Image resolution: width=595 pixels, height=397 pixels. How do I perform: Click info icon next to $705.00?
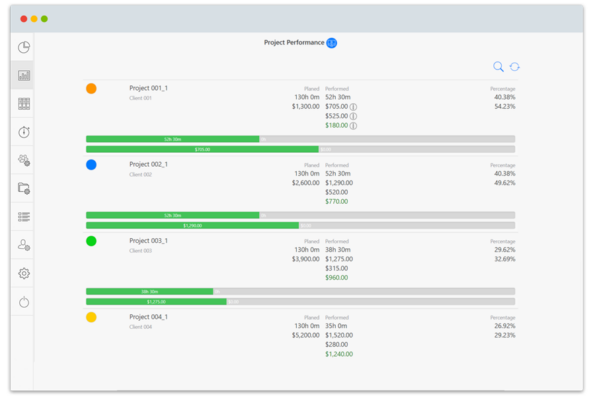[x=353, y=107]
